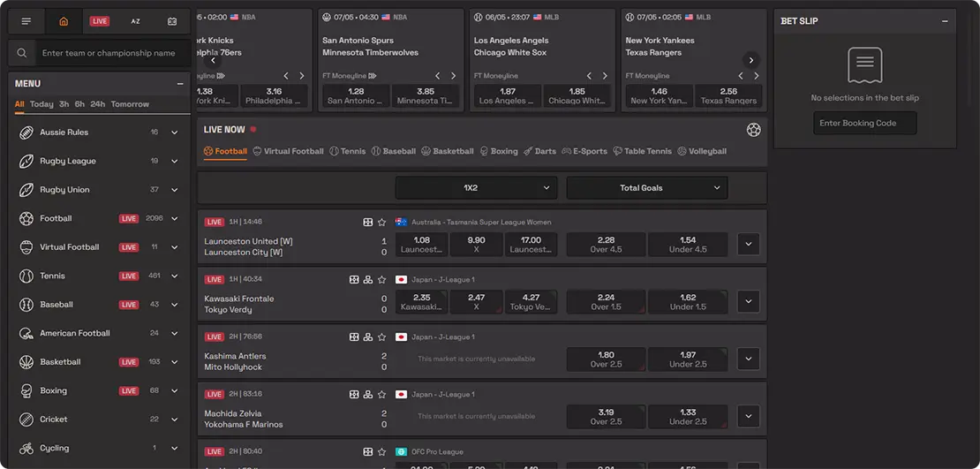Viewport: 980px width, 469px height.
Task: Expand the Tennis menu chevron
Action: click(175, 276)
